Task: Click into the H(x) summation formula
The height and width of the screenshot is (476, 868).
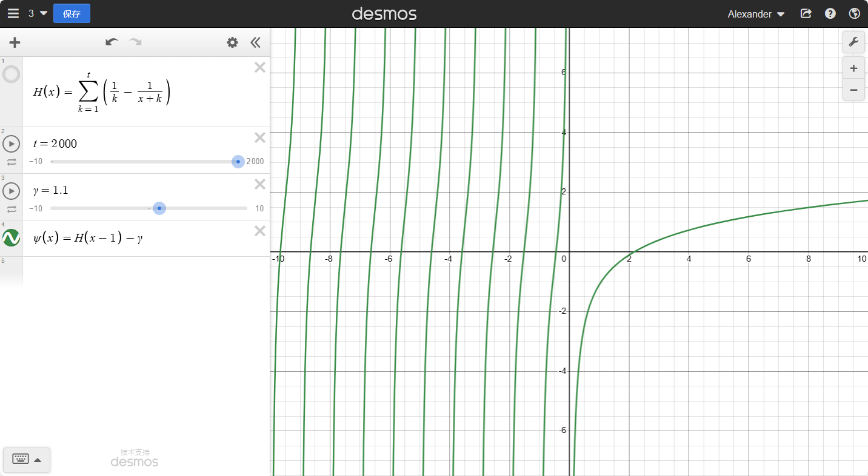Action: pyautogui.click(x=102, y=92)
